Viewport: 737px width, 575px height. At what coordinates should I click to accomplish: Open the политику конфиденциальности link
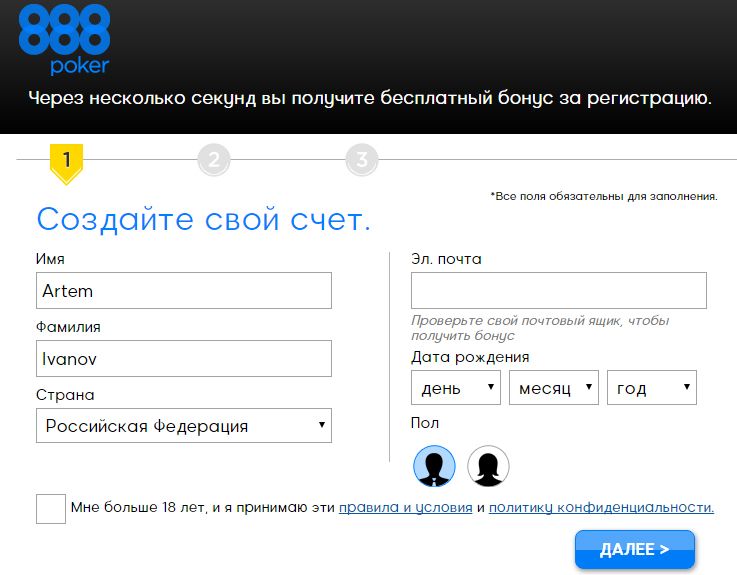601,508
